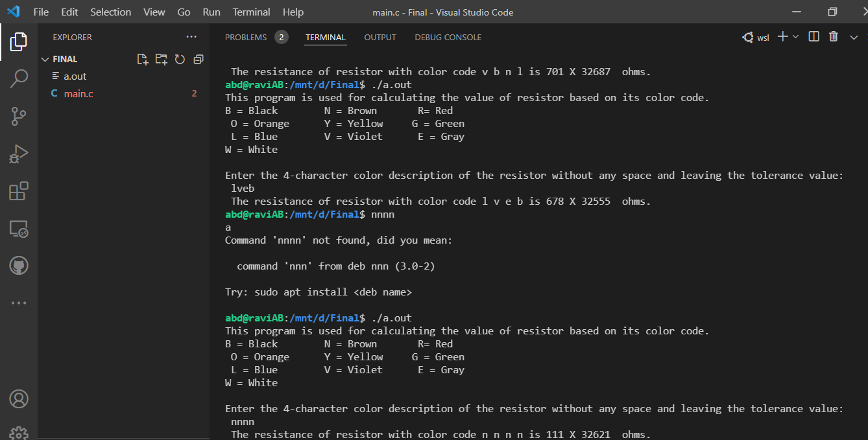This screenshot has width=868, height=440.
Task: Open the Remote Explorer view
Action: pos(19,229)
